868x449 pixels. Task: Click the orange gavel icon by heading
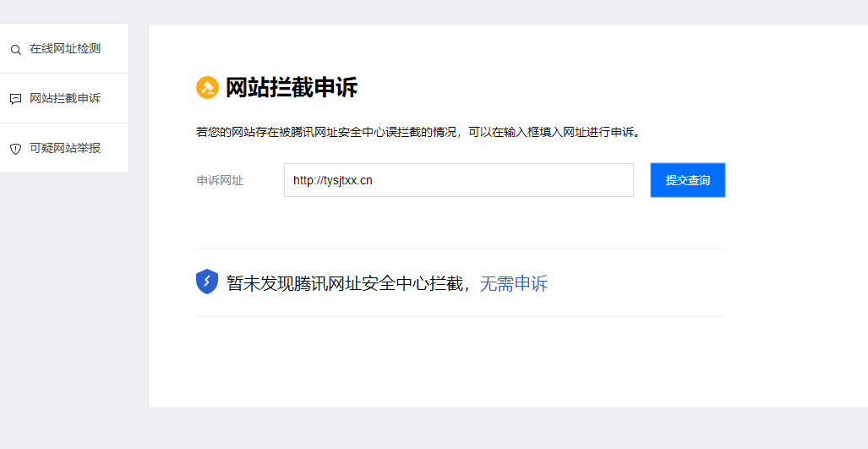tap(208, 87)
